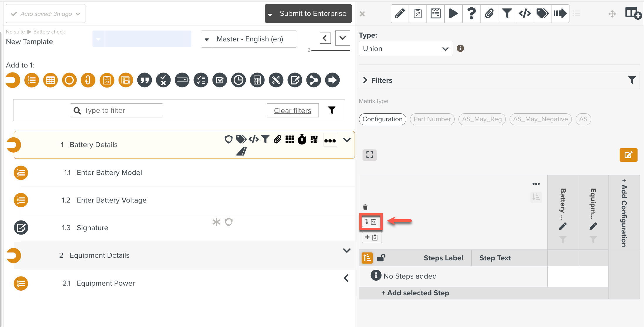Select the tags icon in the top toolbar
Image resolution: width=644 pixels, height=327 pixels.
542,14
